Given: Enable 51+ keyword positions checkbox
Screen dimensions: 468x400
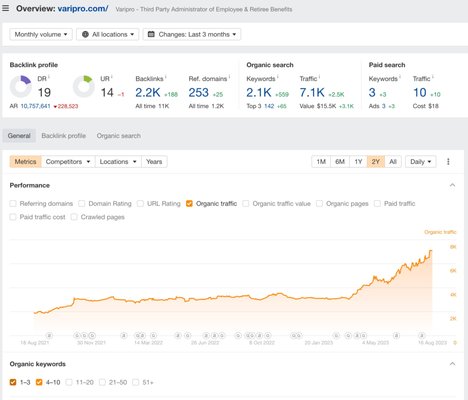Looking at the screenshot, I should [x=135, y=382].
